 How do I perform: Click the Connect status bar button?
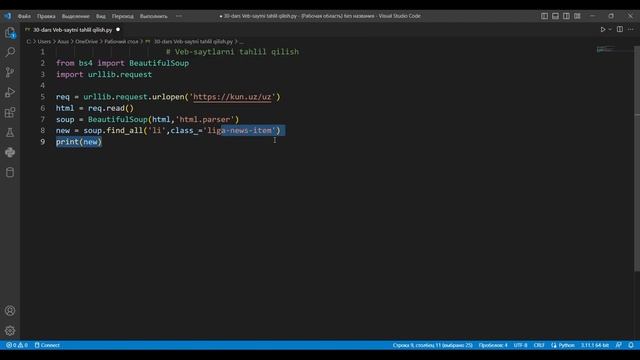[x=47, y=345]
